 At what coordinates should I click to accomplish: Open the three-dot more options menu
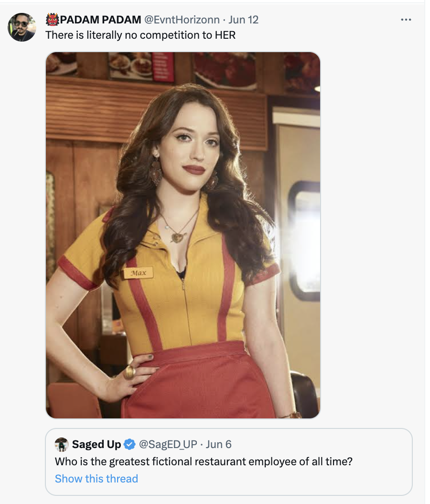(406, 20)
